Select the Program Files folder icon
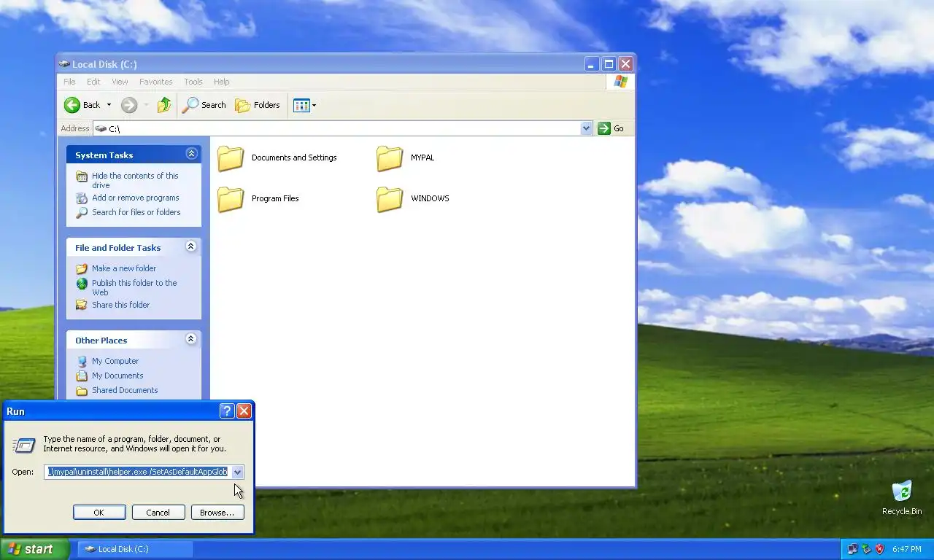934x560 pixels. [231, 199]
